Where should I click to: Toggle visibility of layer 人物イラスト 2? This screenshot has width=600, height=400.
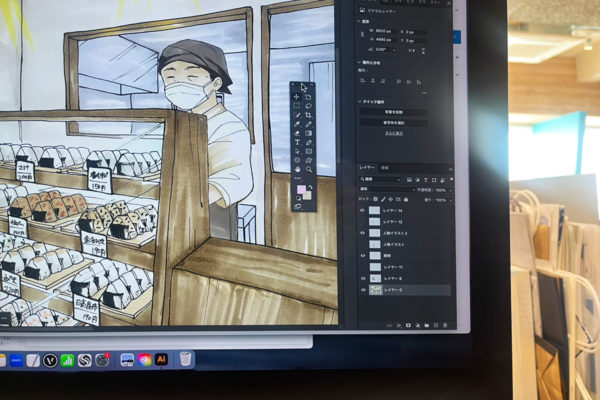click(362, 233)
